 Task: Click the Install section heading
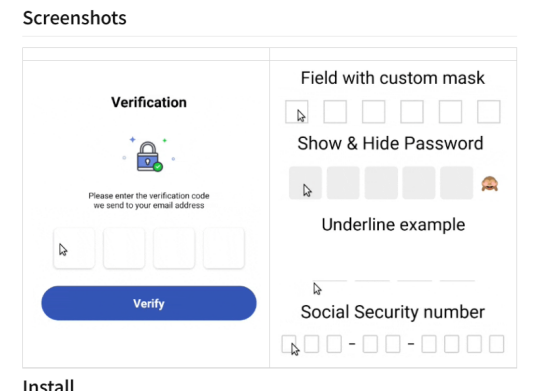(x=48, y=385)
